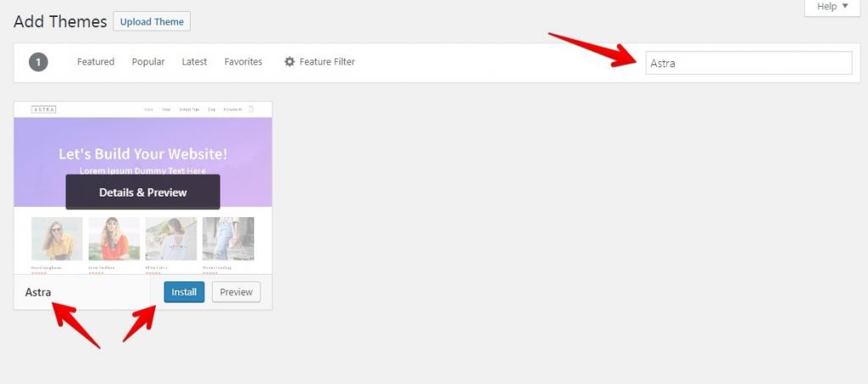Image resolution: width=868 pixels, height=384 pixels.
Task: Install the Astra theme
Action: coord(184,292)
